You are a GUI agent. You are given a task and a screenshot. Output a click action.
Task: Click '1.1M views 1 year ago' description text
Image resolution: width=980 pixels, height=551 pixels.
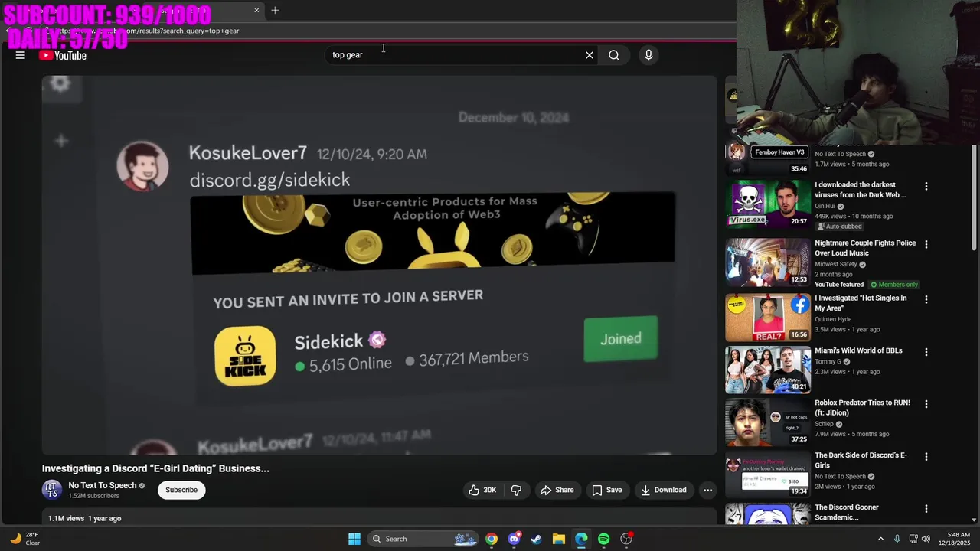click(84, 519)
